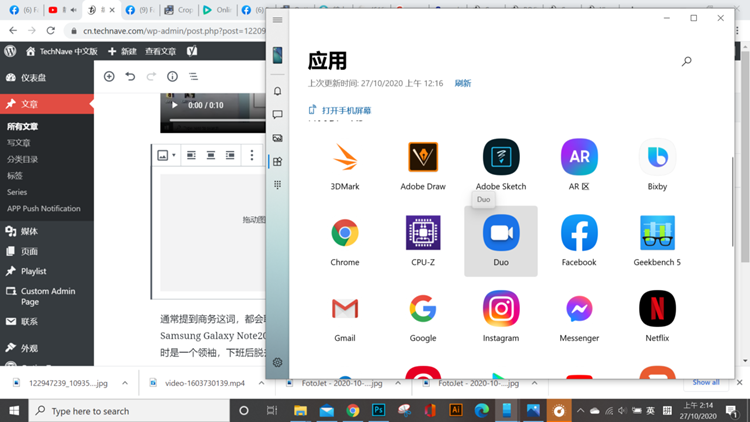Open photos in Your Phone sidebar

pyautogui.click(x=277, y=138)
